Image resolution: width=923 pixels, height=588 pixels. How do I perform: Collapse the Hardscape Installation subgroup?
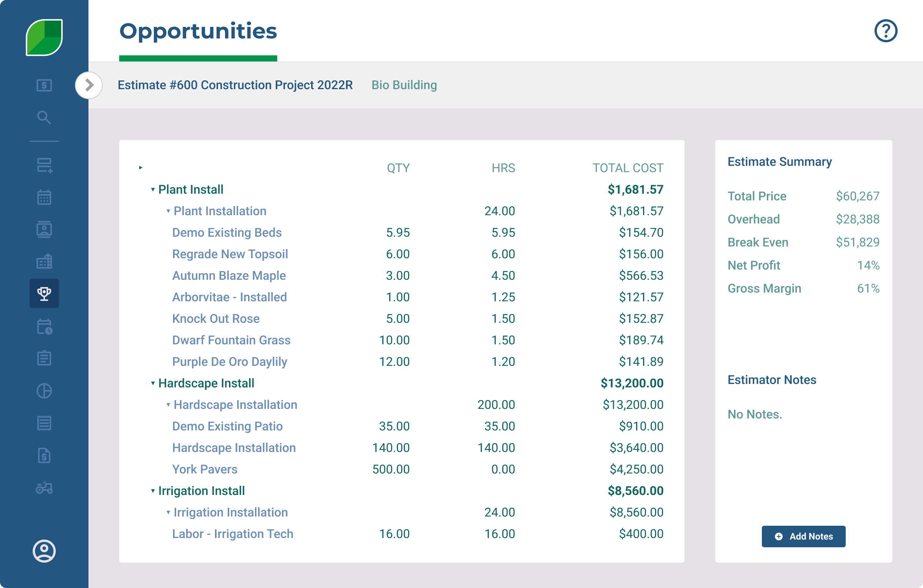click(168, 405)
